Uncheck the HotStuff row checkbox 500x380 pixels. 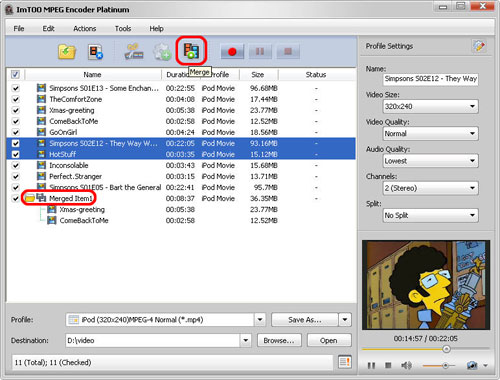[15, 154]
